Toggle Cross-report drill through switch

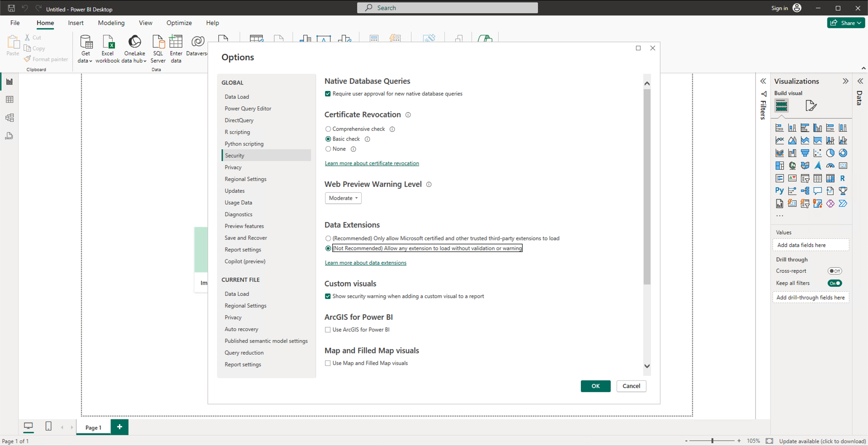[x=835, y=271]
